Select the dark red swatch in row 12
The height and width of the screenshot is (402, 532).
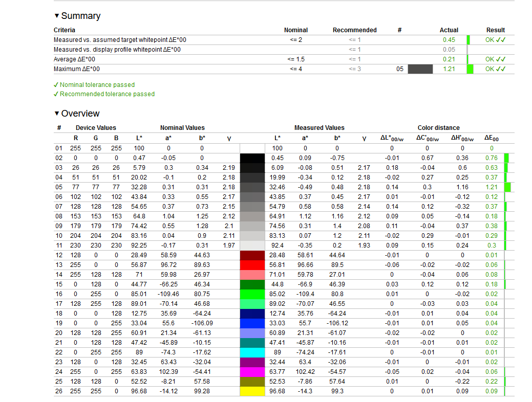coord(252,255)
